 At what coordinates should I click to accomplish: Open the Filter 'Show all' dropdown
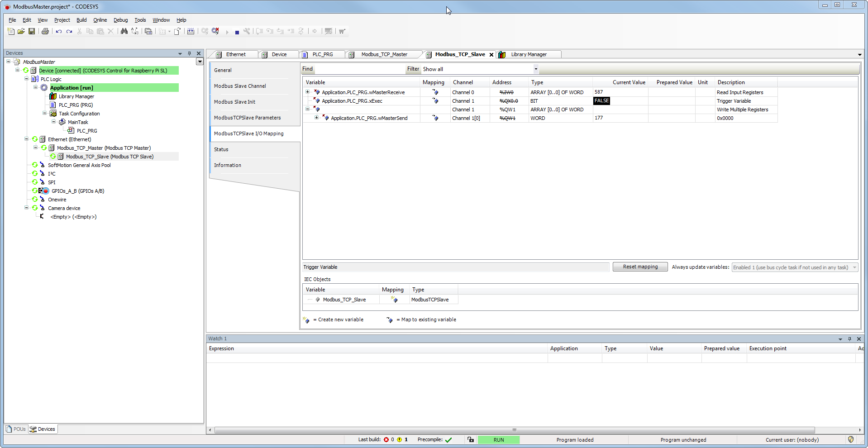click(536, 69)
